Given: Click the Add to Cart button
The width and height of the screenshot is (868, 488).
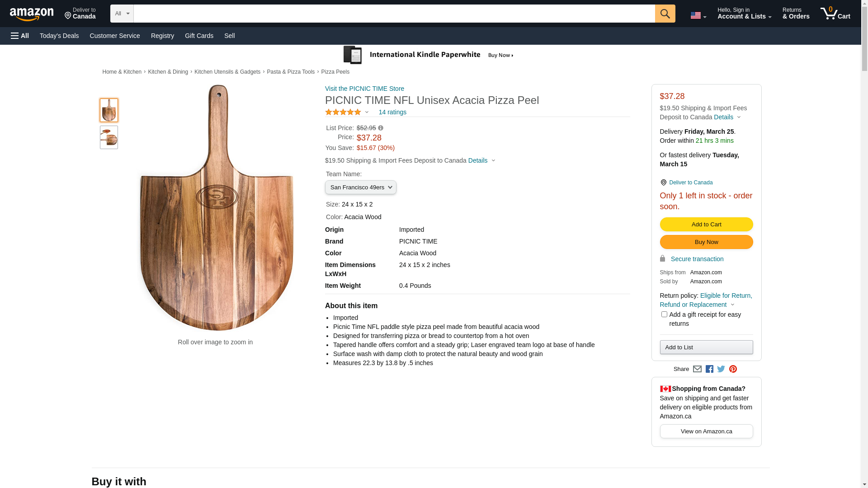Looking at the screenshot, I should pyautogui.click(x=706, y=225).
